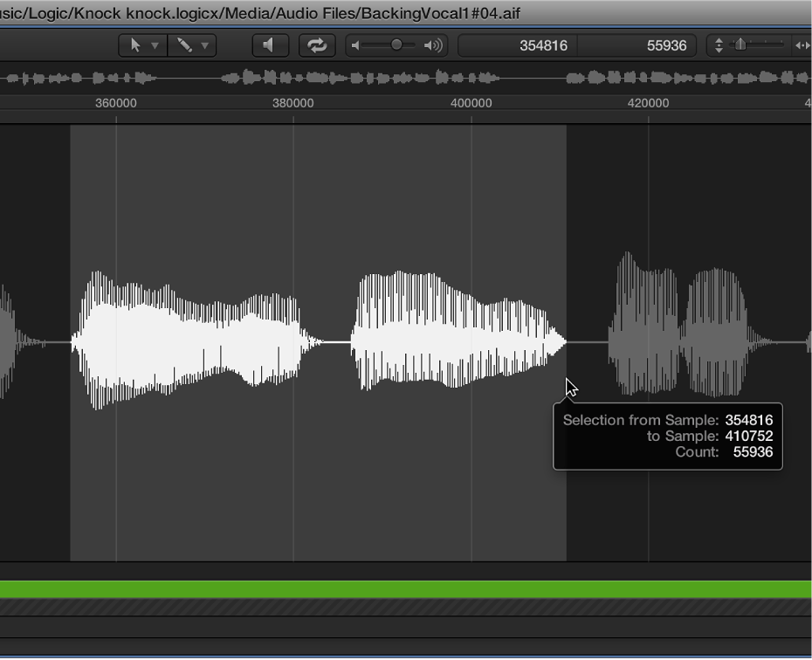Click the sample position field showing 354816
Image resolution: width=812 pixels, height=660 pixels.
coord(541,45)
